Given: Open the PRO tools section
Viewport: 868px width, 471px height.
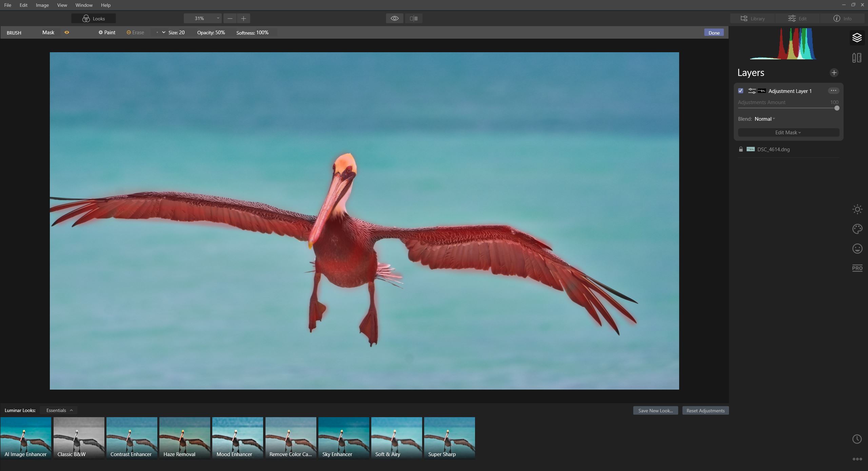Looking at the screenshot, I should tap(857, 268).
